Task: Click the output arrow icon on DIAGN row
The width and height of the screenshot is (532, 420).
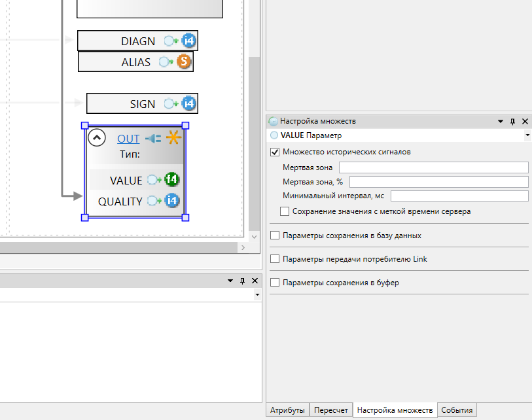Action: coord(171,41)
